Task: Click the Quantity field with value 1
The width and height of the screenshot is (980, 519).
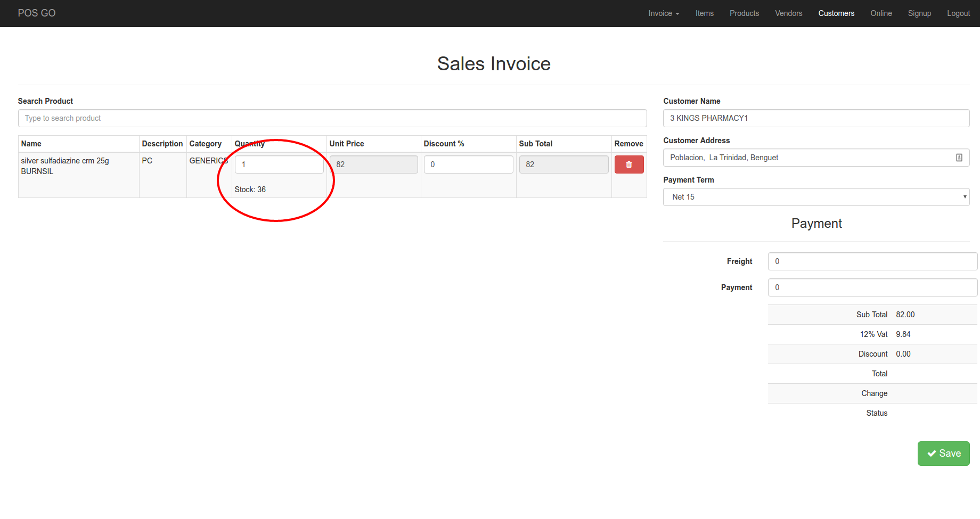Action: point(279,164)
